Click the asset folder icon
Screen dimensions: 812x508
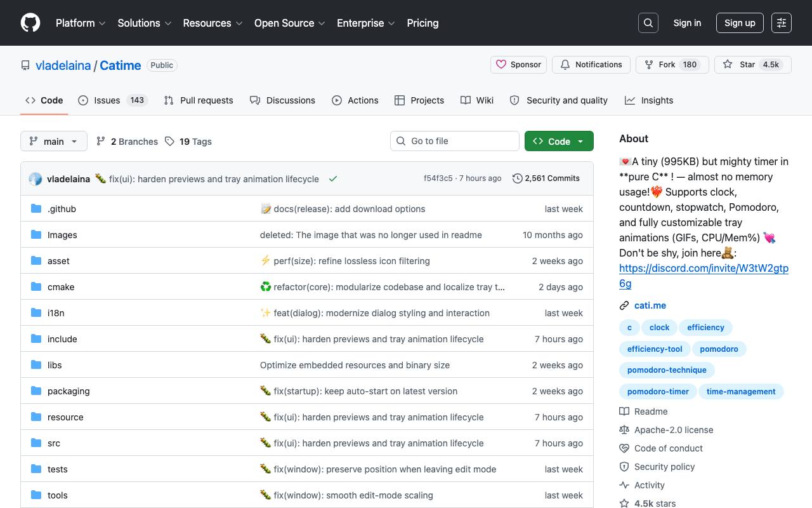point(36,261)
